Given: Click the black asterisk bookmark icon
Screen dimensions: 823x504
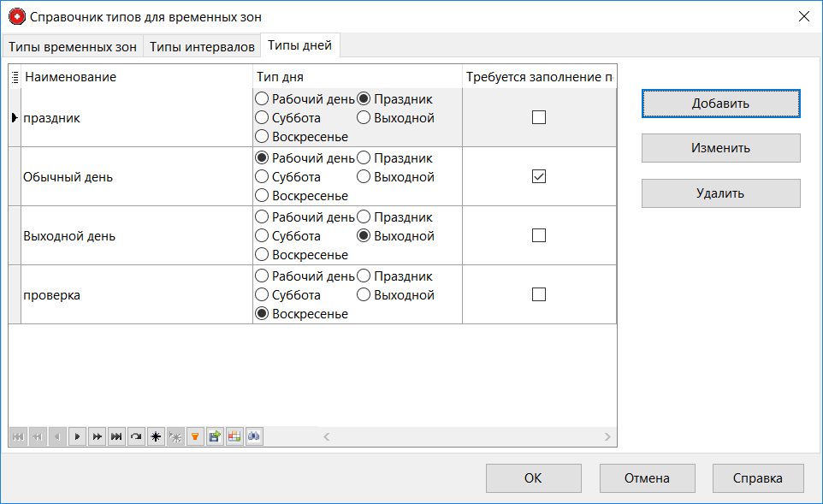Looking at the screenshot, I should click(156, 437).
